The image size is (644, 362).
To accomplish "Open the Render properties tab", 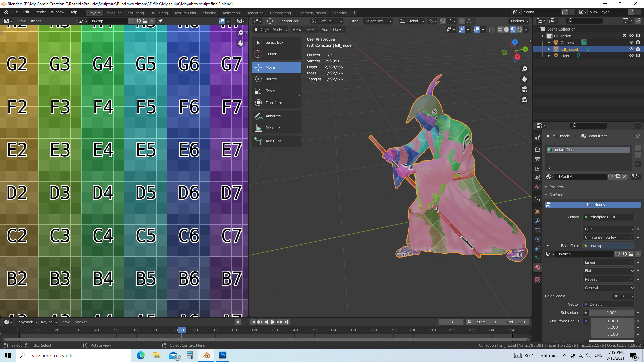I will (538, 149).
